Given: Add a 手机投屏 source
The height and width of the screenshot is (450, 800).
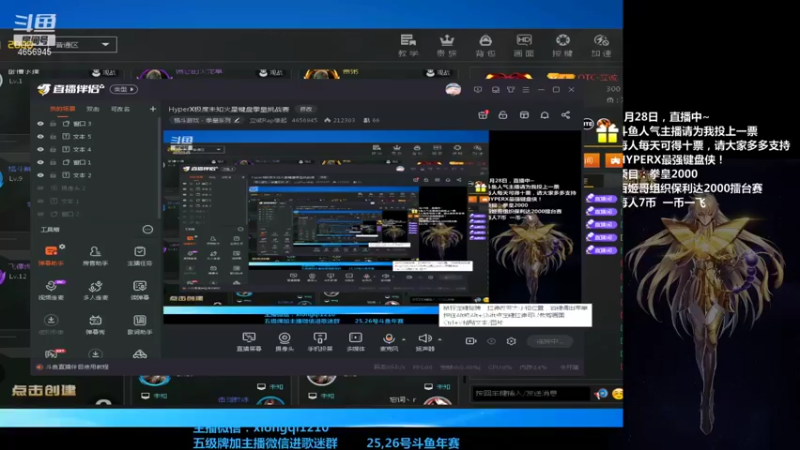Looking at the screenshot, I should 320,341.
